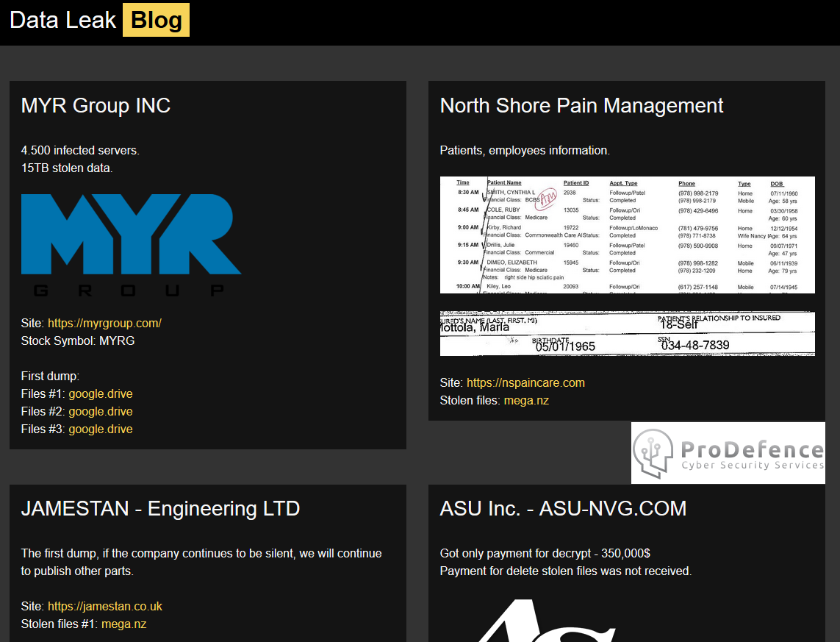Viewport: 840px width, 642px height.
Task: Open North Shore stolen files mega.nz link
Action: tap(526, 400)
